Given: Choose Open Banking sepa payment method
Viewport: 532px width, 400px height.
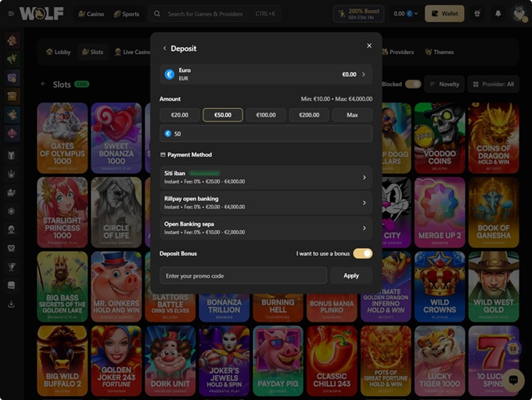Looking at the screenshot, I should 266,229.
